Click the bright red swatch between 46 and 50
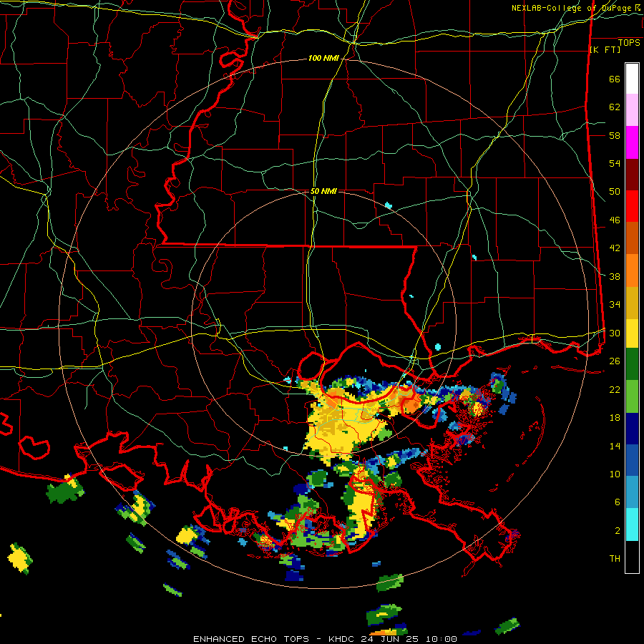 click(x=632, y=206)
